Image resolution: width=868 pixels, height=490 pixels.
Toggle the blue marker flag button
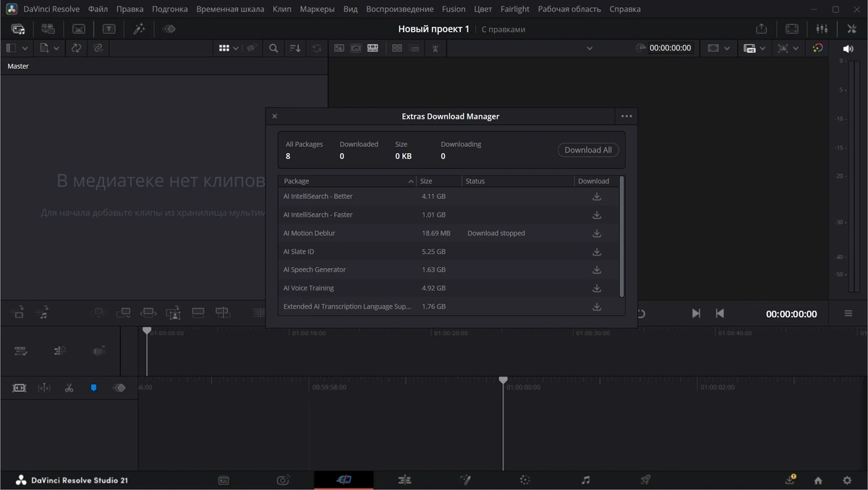point(93,388)
